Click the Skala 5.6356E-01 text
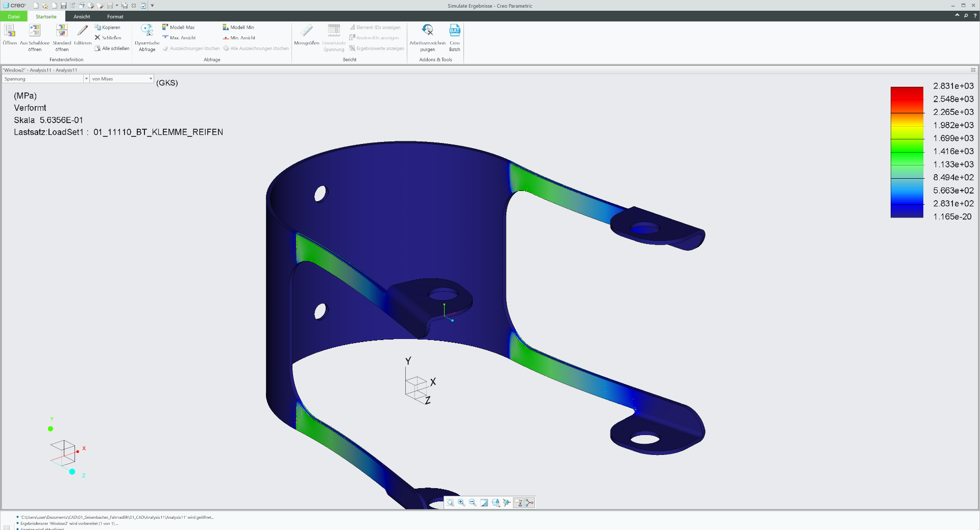The height and width of the screenshot is (530, 980). [48, 120]
